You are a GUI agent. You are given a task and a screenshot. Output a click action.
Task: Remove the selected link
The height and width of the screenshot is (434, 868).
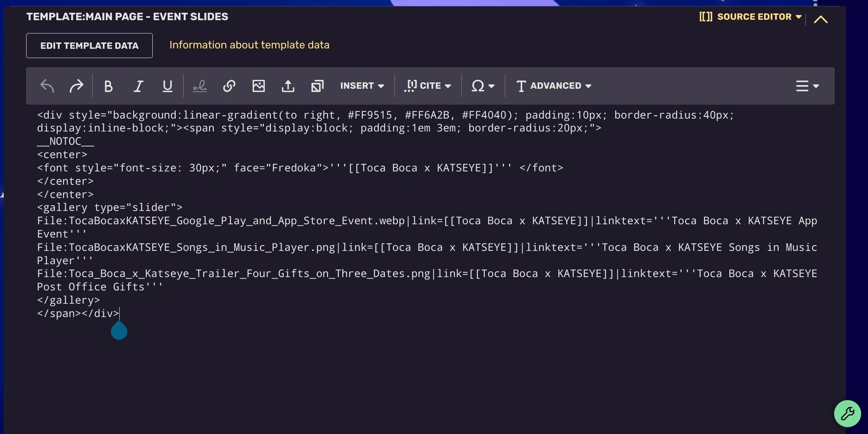pos(199,86)
